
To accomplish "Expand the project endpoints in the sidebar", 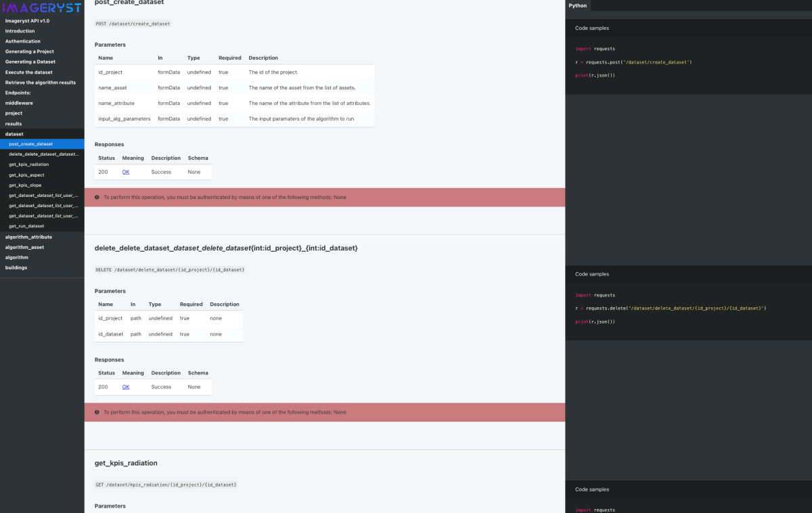I will pos(14,113).
